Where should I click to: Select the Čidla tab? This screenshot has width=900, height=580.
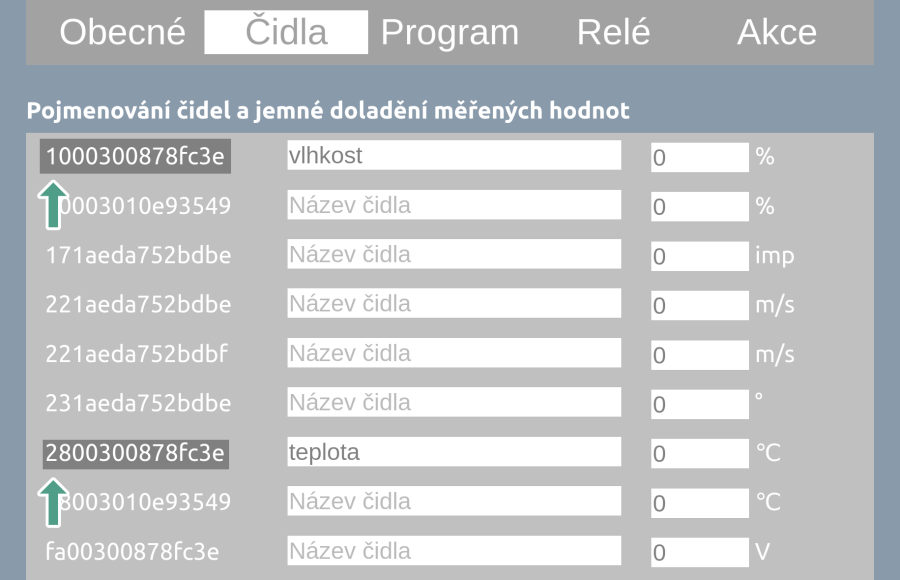(286, 32)
